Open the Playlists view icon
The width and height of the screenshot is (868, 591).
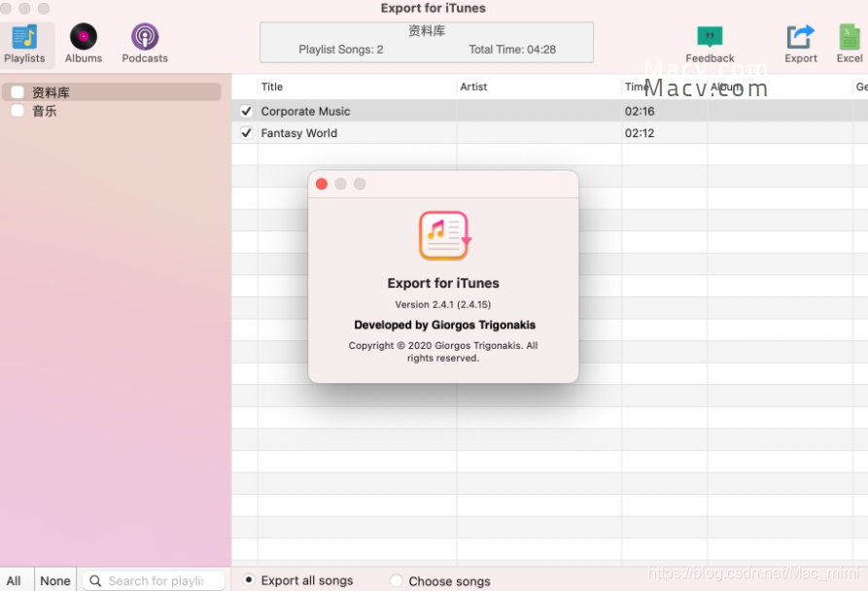coord(24,37)
